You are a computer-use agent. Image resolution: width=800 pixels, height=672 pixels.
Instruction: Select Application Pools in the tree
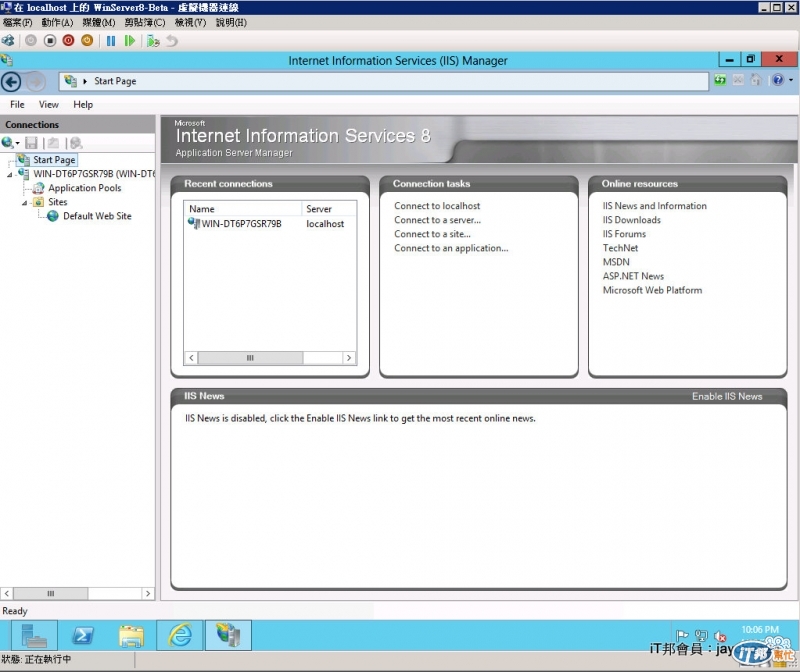(x=85, y=188)
